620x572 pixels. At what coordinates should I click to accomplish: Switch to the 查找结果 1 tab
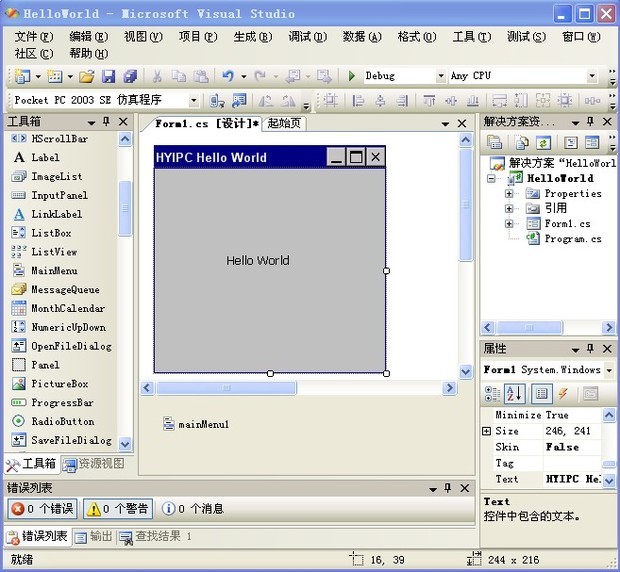coord(156,536)
